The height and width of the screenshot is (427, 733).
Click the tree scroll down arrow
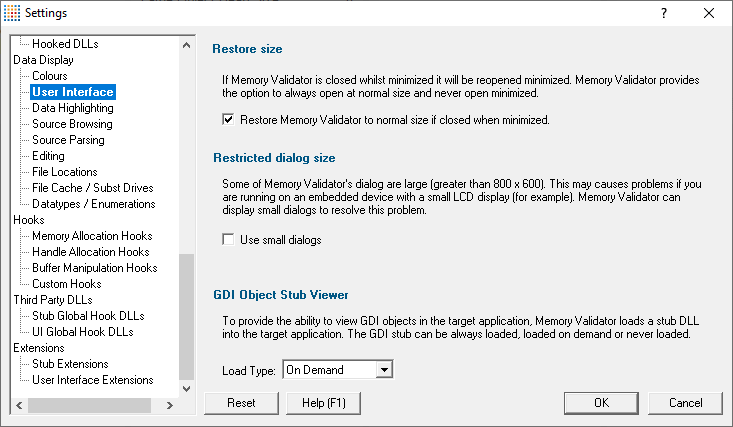click(187, 389)
